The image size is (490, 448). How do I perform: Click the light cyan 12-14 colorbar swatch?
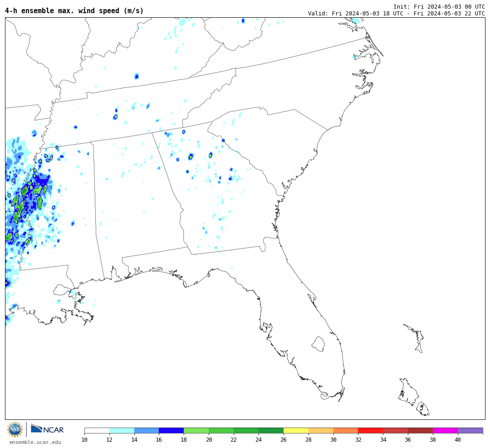point(122,430)
